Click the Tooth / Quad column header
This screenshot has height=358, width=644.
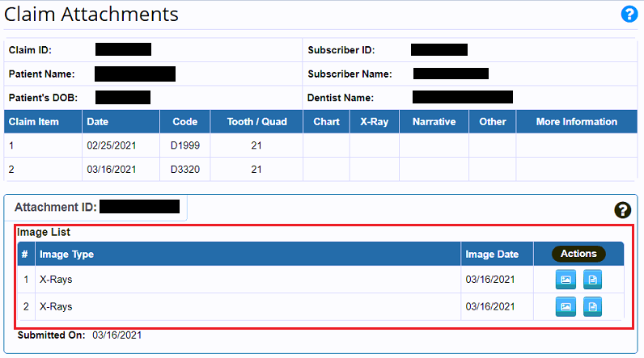tap(256, 122)
